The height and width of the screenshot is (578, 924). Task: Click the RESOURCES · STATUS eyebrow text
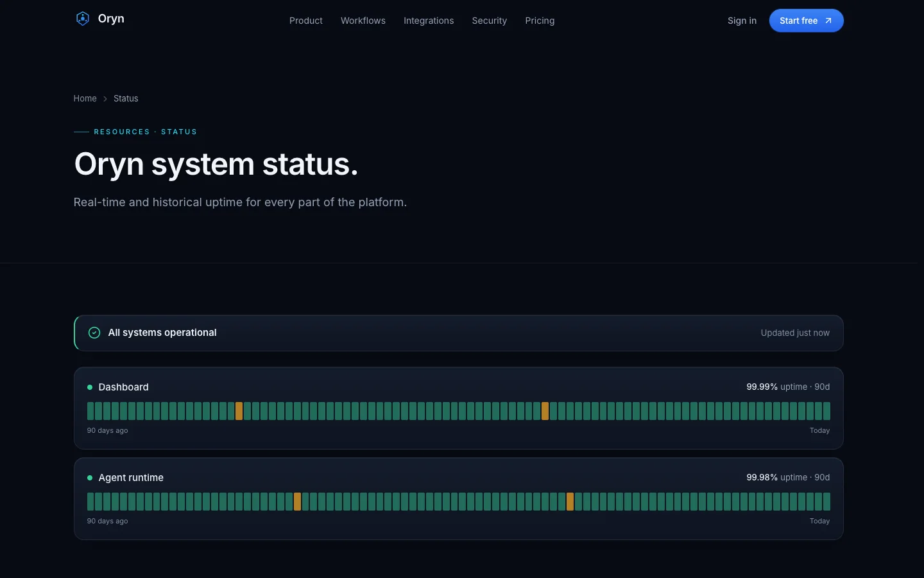tap(146, 132)
